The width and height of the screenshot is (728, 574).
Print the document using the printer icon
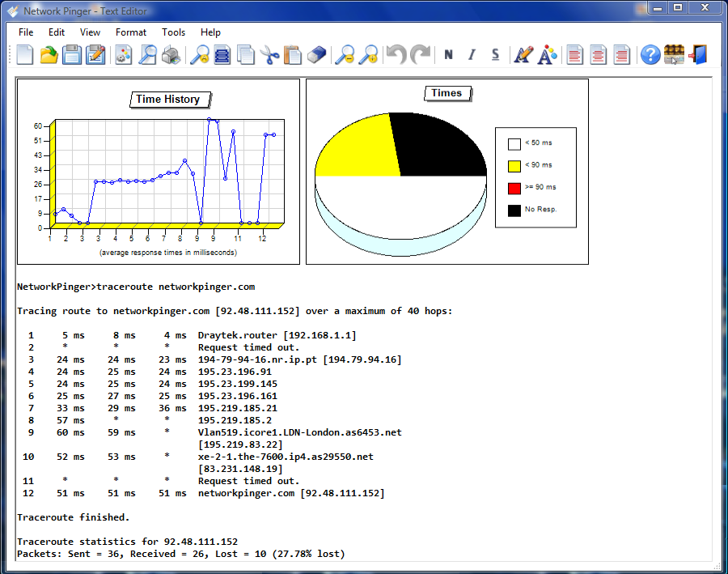[171, 55]
